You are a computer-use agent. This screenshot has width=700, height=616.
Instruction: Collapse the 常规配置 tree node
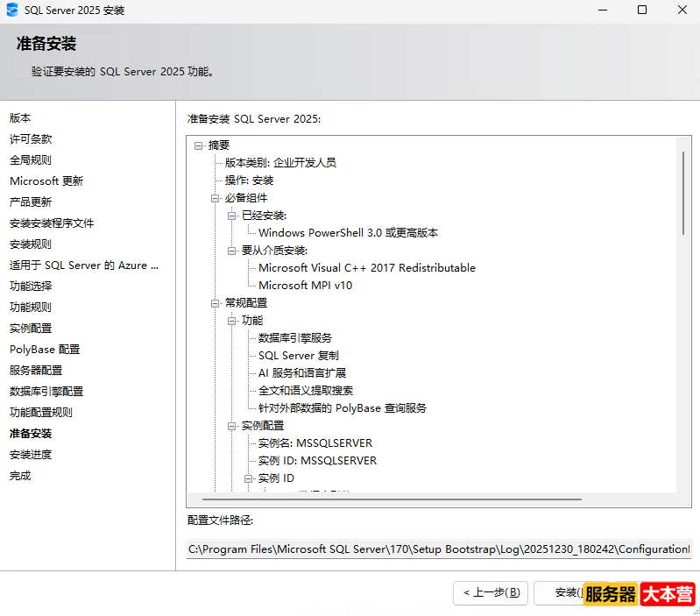215,303
